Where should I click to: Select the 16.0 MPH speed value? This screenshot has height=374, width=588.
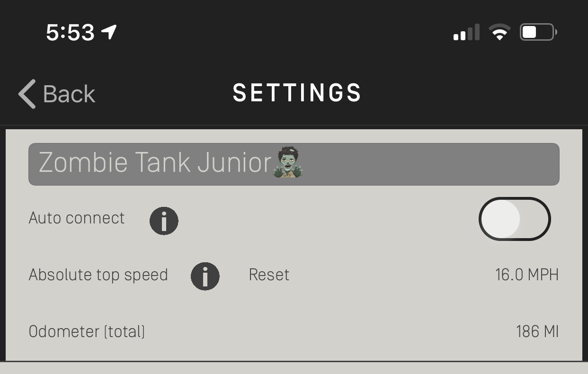point(526,275)
